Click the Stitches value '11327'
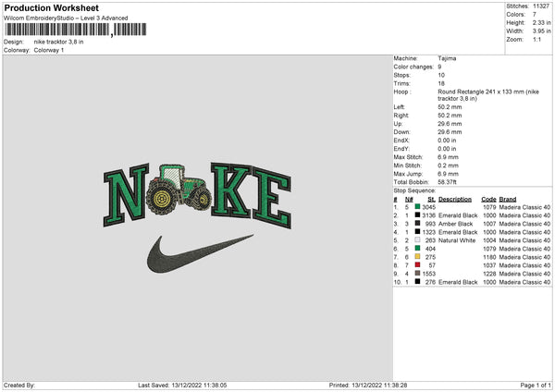 [x=541, y=6]
